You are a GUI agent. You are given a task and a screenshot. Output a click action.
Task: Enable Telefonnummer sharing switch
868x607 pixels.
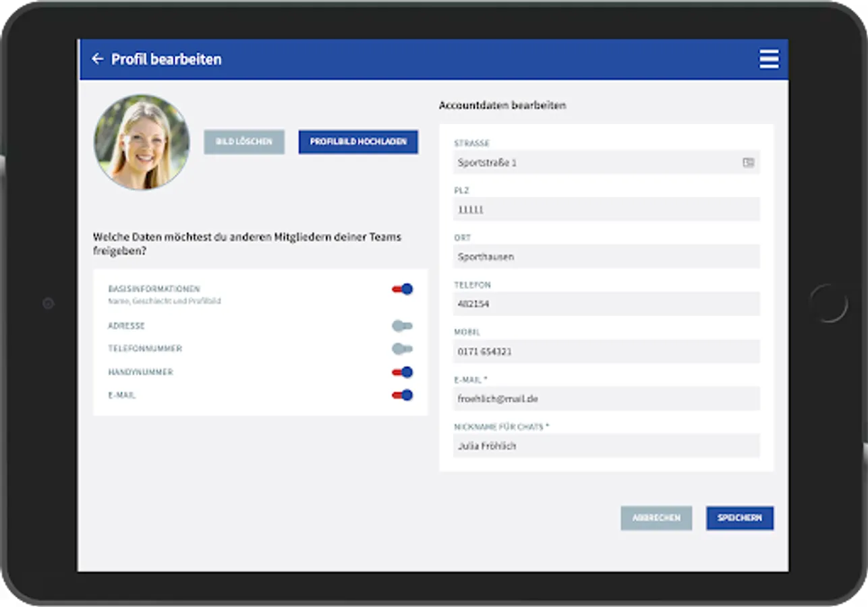[x=403, y=349]
